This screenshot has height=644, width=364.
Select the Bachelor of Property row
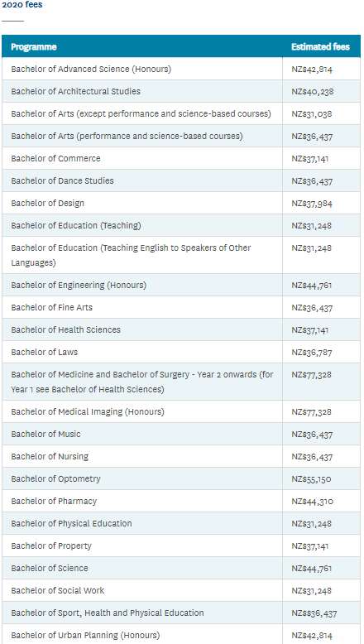tap(181, 545)
